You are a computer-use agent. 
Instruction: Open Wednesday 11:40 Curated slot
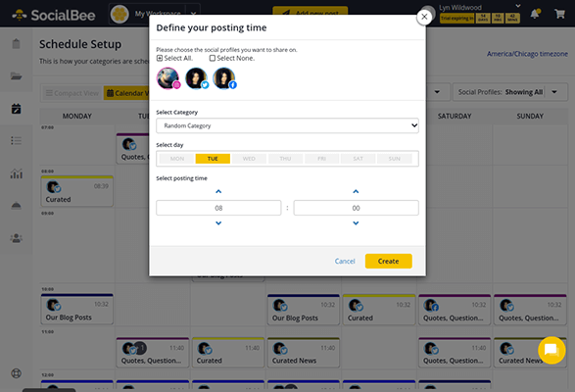click(x=228, y=353)
